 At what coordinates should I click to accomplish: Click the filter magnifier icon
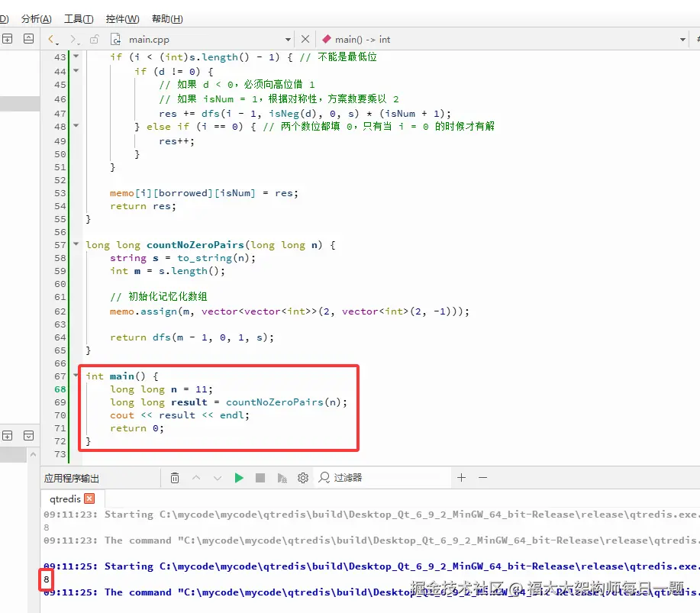(324, 478)
